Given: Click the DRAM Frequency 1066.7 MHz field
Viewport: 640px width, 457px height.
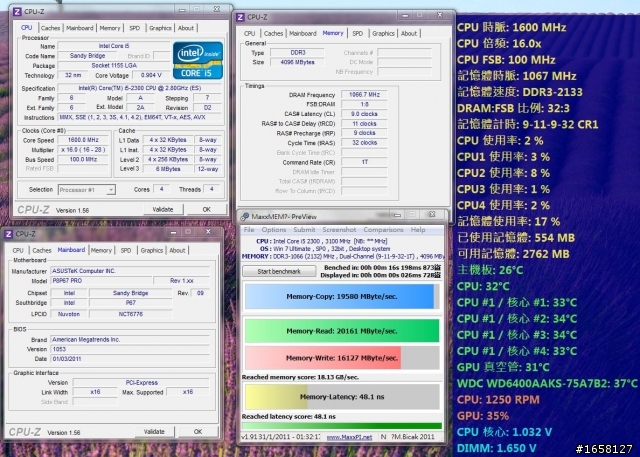Looking at the screenshot, I should click(364, 95).
